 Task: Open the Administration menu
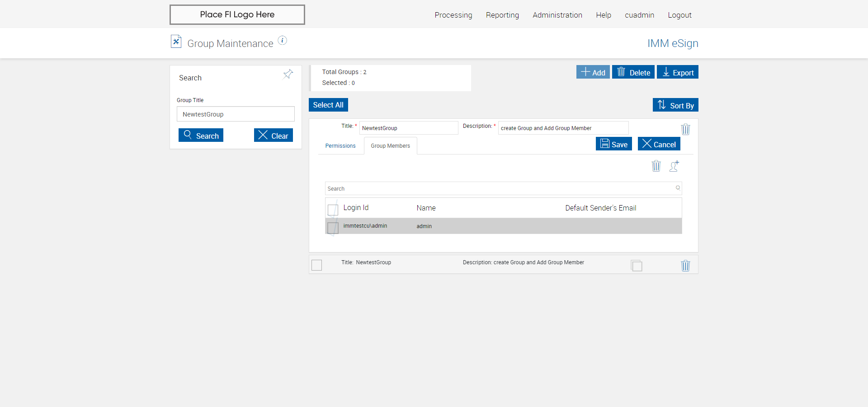pos(557,15)
